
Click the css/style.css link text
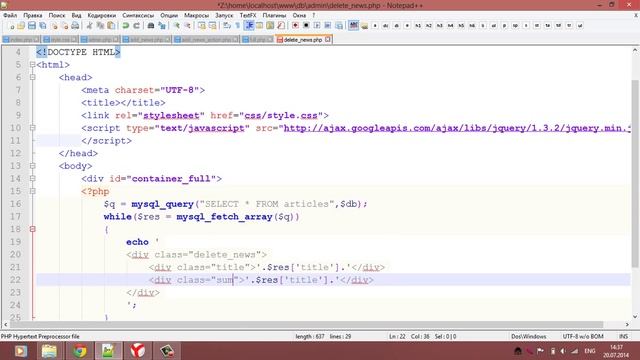click(281, 115)
